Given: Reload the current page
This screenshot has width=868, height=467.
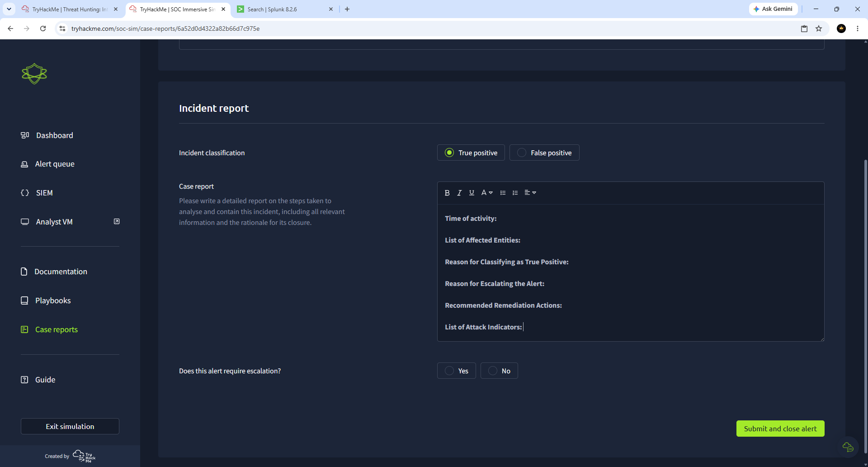Looking at the screenshot, I should 43,29.
